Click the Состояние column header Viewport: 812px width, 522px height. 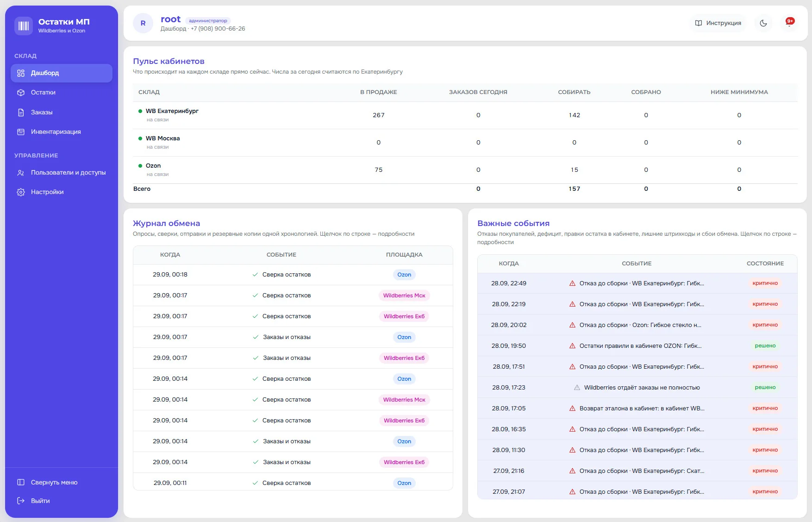(765, 264)
